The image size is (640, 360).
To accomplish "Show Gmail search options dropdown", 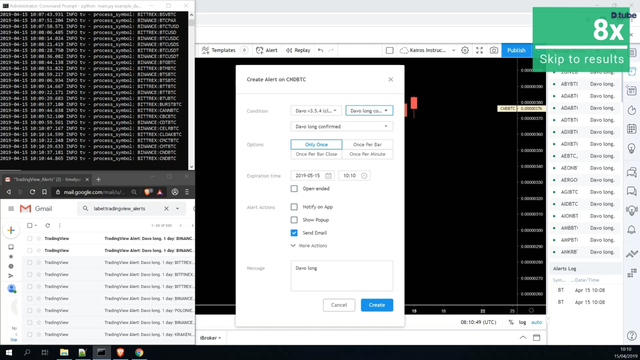I will point(178,209).
